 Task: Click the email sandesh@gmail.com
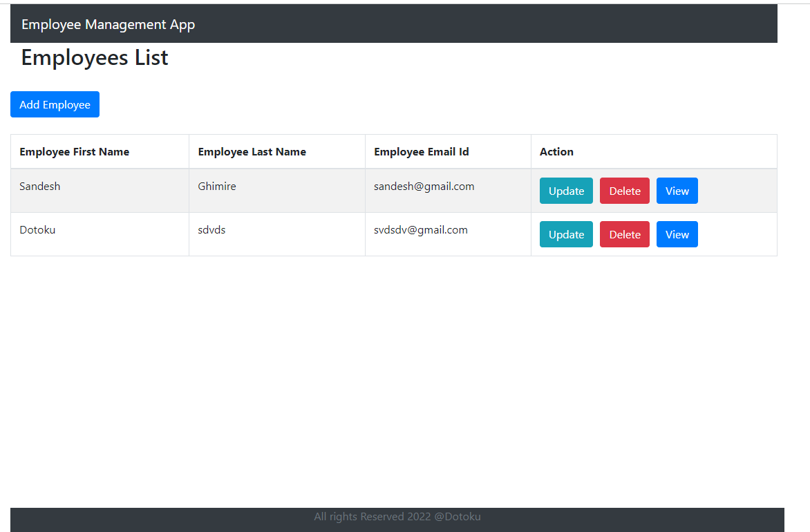pos(424,186)
